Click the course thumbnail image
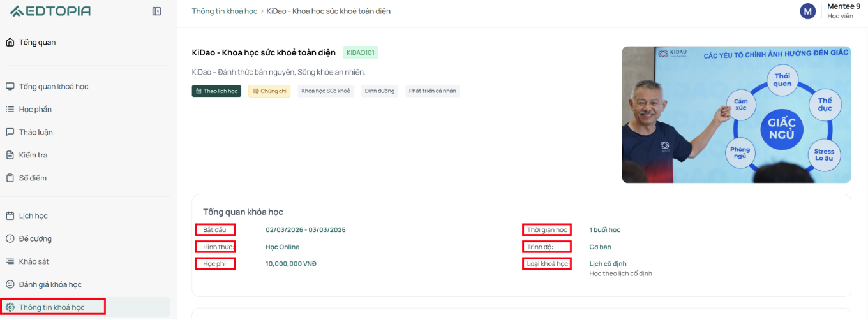 (x=737, y=115)
